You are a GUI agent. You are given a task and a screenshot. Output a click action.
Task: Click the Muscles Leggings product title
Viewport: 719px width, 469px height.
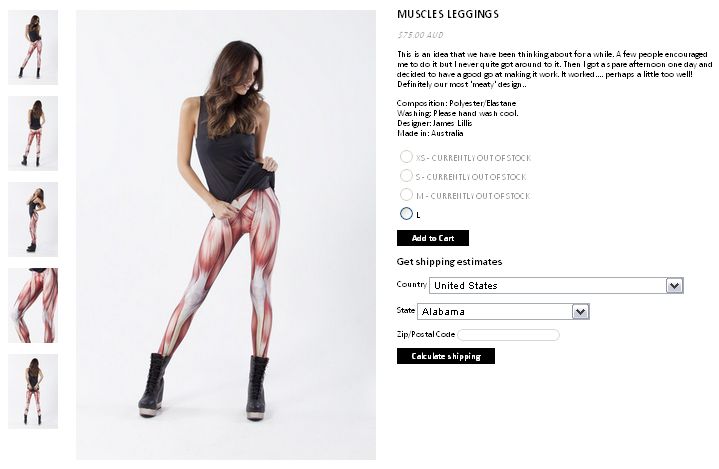[x=448, y=14]
